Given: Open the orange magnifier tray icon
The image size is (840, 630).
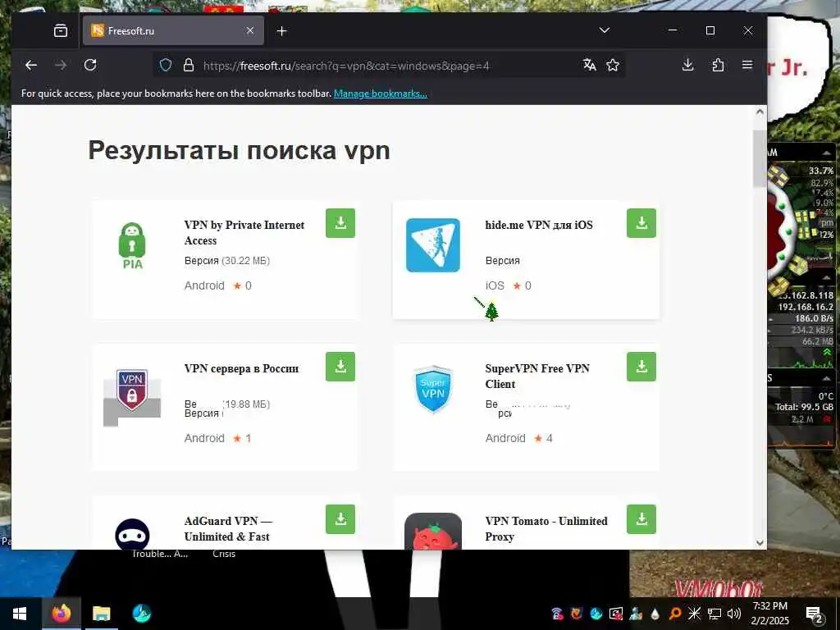Looking at the screenshot, I should click(x=675, y=614).
